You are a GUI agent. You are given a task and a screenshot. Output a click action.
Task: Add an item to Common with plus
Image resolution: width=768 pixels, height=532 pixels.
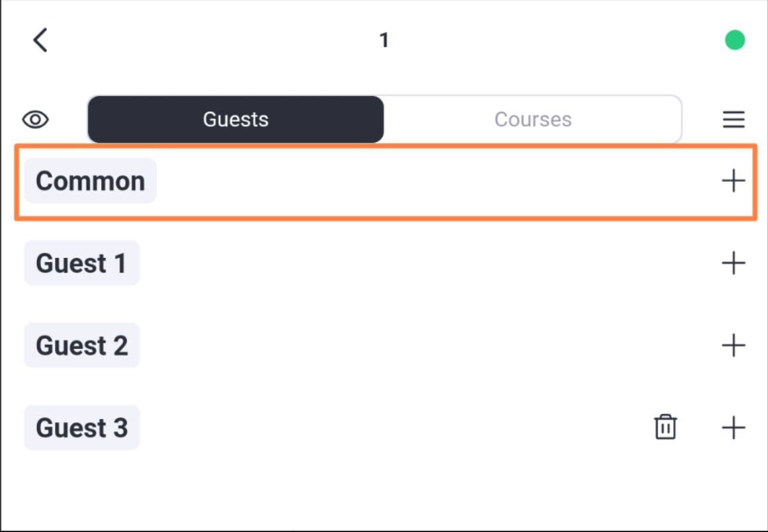click(733, 181)
